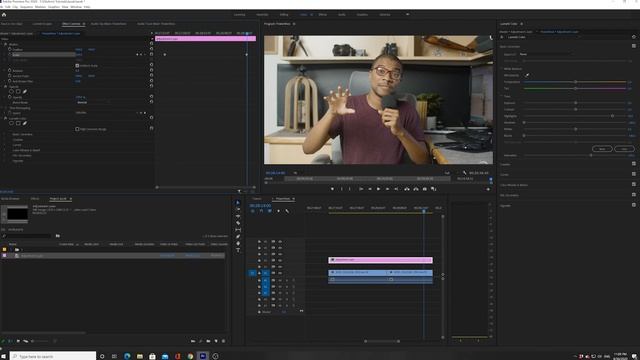Toggle the Vignette section checkbox in Lumetri Color
640x360 pixels.
point(634,205)
